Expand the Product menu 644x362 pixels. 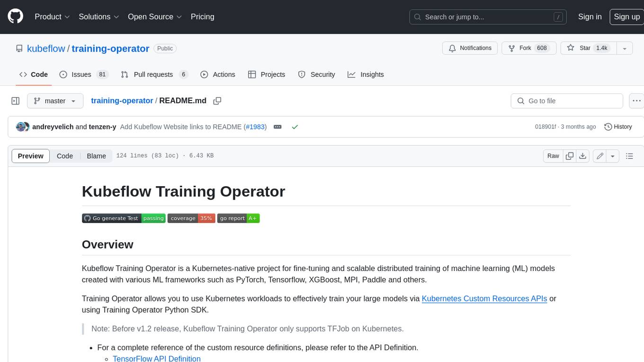(x=52, y=17)
